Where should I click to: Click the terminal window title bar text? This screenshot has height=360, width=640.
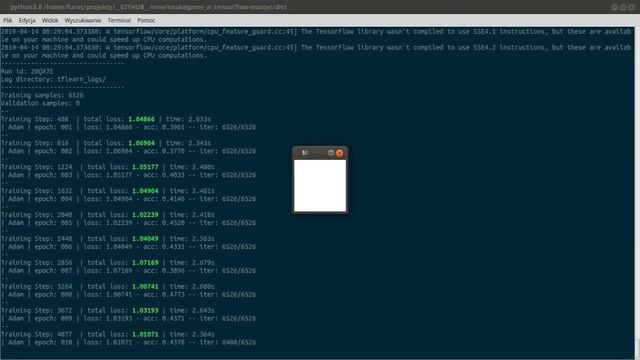[x=149, y=7]
